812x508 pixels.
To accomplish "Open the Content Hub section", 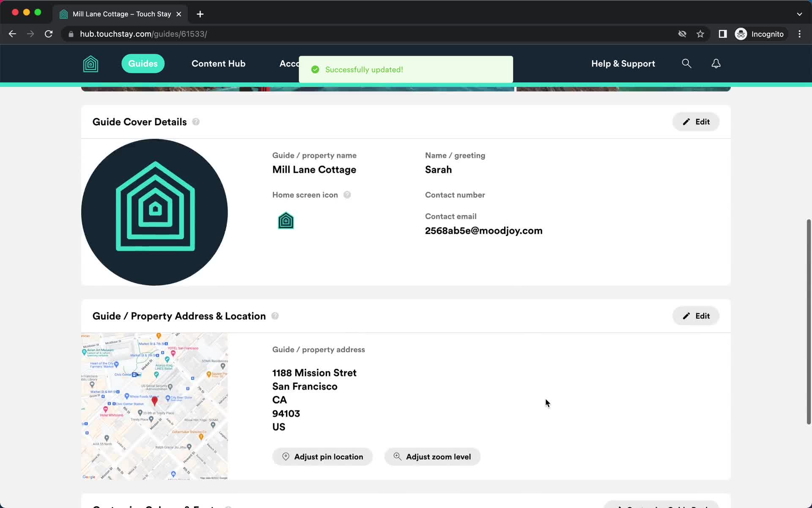I will (218, 63).
